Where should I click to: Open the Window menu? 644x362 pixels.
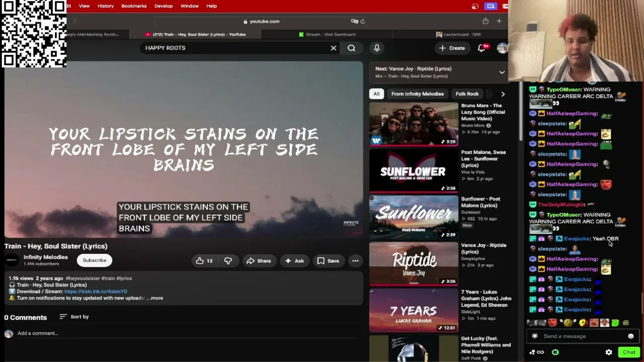point(190,6)
